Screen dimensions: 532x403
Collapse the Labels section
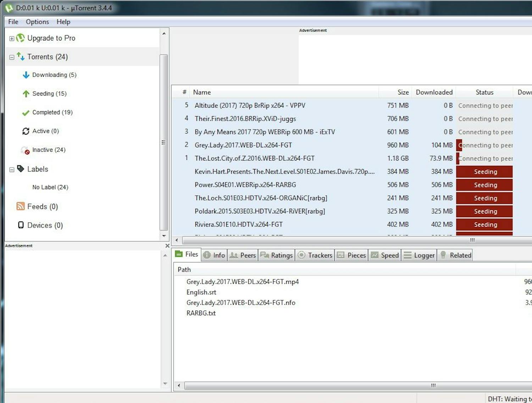tap(11, 169)
